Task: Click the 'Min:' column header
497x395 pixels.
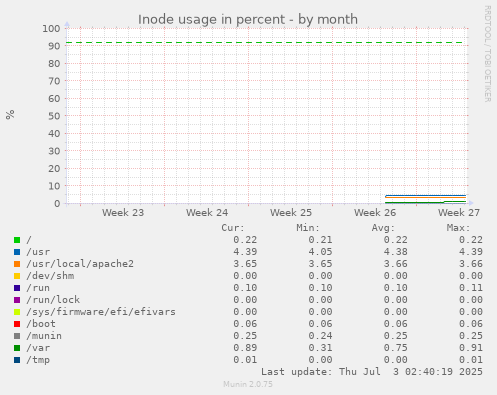Action: click(x=308, y=228)
